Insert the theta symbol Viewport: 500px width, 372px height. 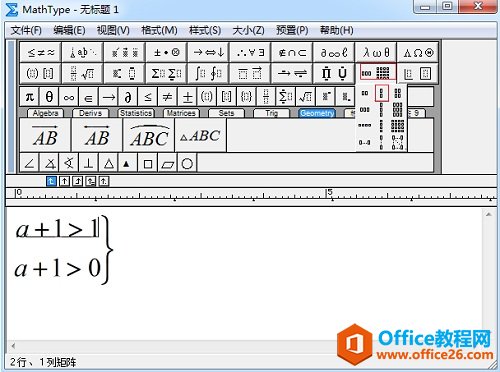pos(49,97)
